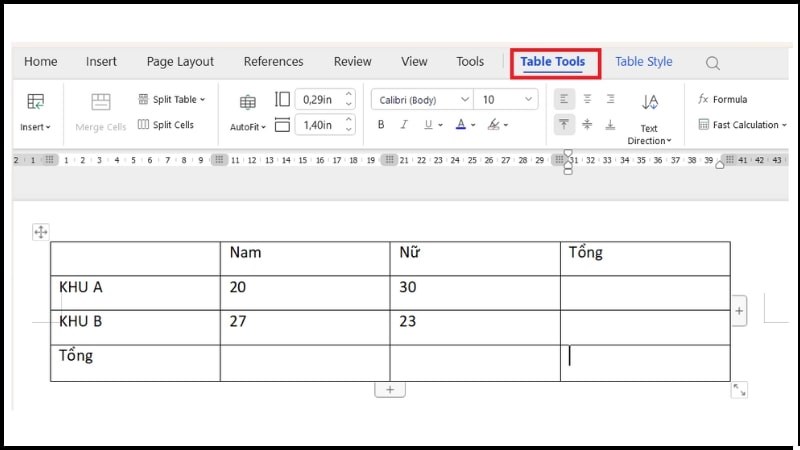Click the table move handle icon
Viewport: 800px width, 450px height.
[x=41, y=232]
